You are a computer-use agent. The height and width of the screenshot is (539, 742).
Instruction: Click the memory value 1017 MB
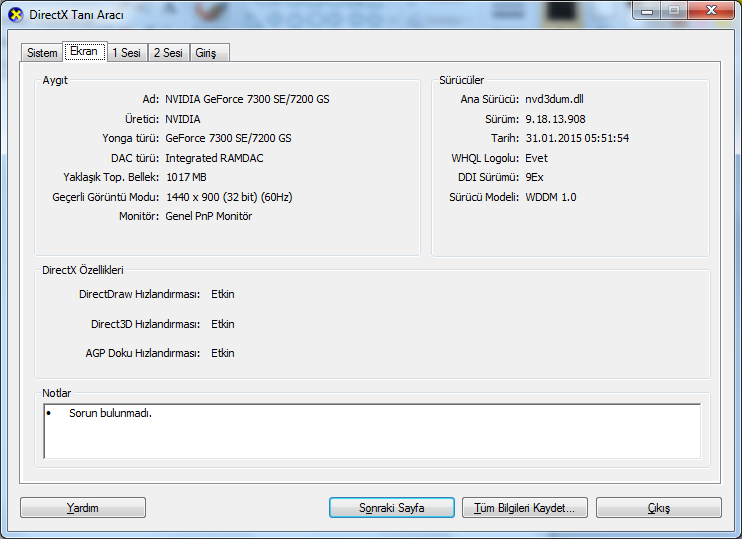coord(186,177)
